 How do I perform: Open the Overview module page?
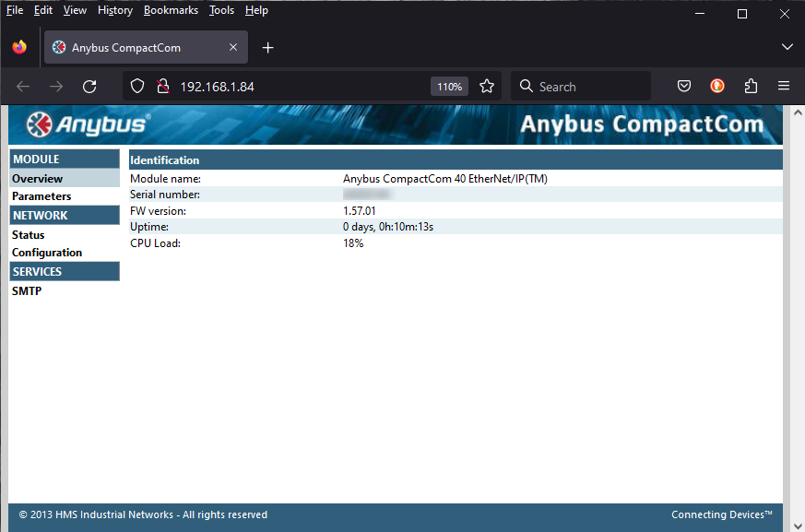pyautogui.click(x=38, y=179)
